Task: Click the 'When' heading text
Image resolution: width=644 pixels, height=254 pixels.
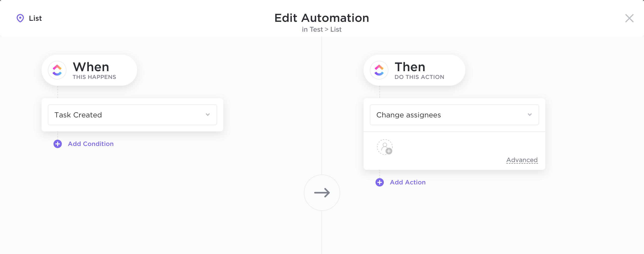Action: click(x=91, y=67)
